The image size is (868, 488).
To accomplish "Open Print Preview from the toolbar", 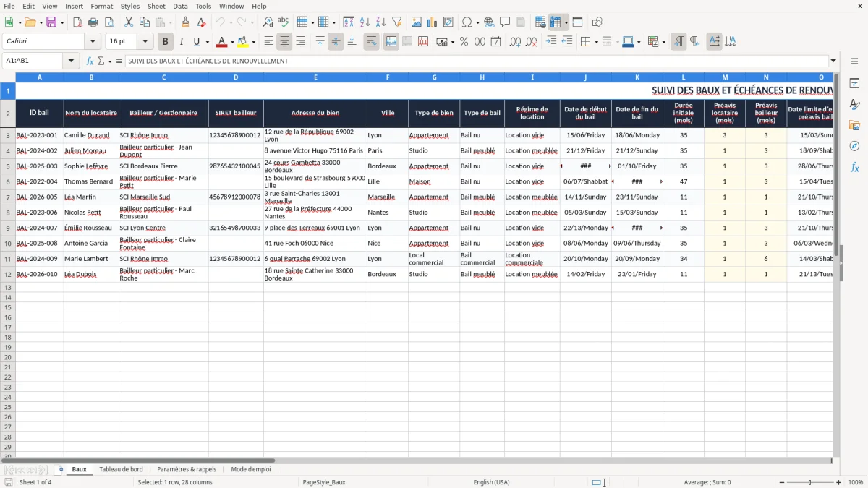I will click(109, 22).
